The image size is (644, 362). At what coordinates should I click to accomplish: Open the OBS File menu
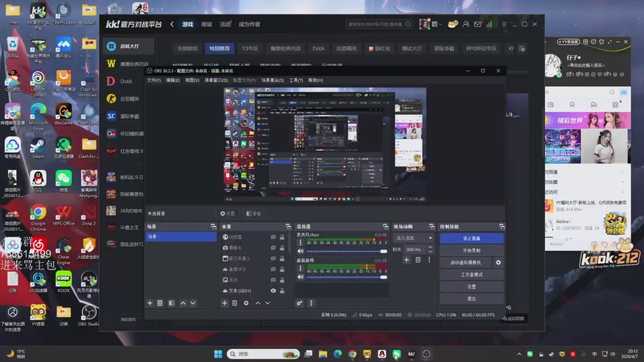[x=154, y=80]
